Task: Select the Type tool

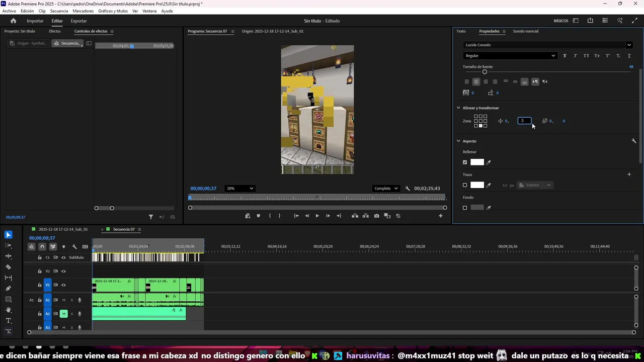Action: click(9, 321)
